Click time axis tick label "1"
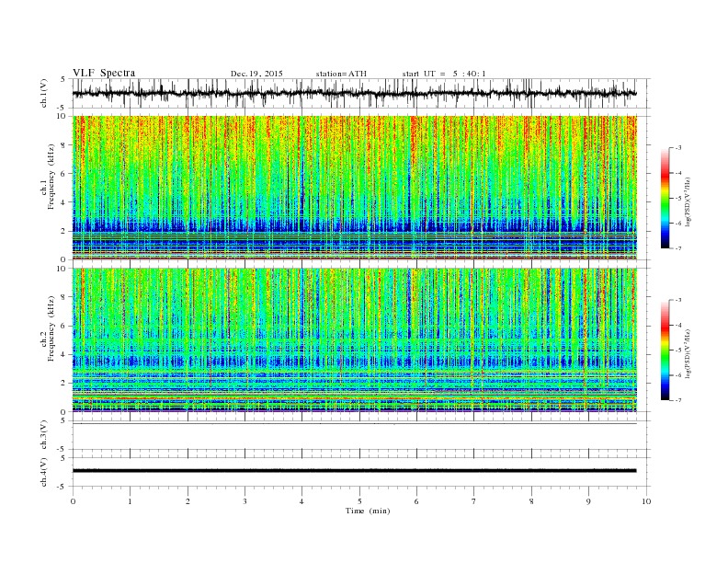This screenshot has width=728, height=563. pyautogui.click(x=130, y=501)
